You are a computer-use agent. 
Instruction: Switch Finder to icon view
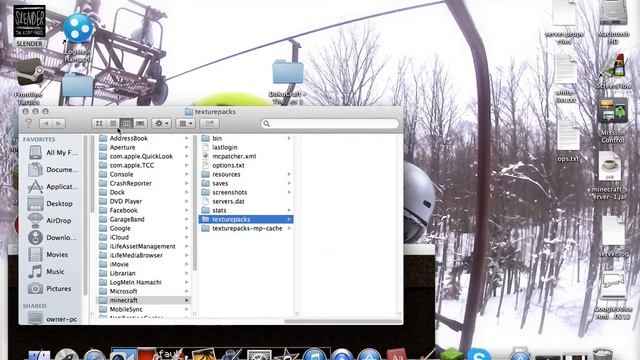[x=99, y=123]
